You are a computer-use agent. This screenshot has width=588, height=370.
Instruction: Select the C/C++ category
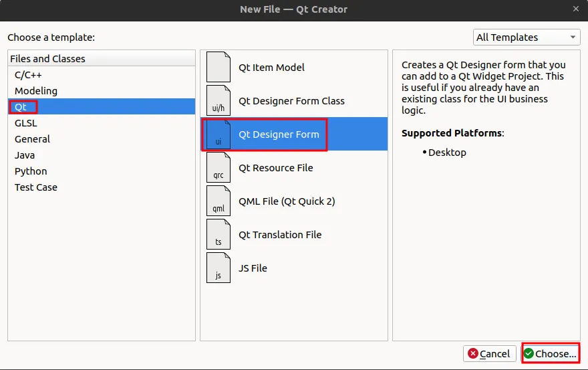point(102,75)
